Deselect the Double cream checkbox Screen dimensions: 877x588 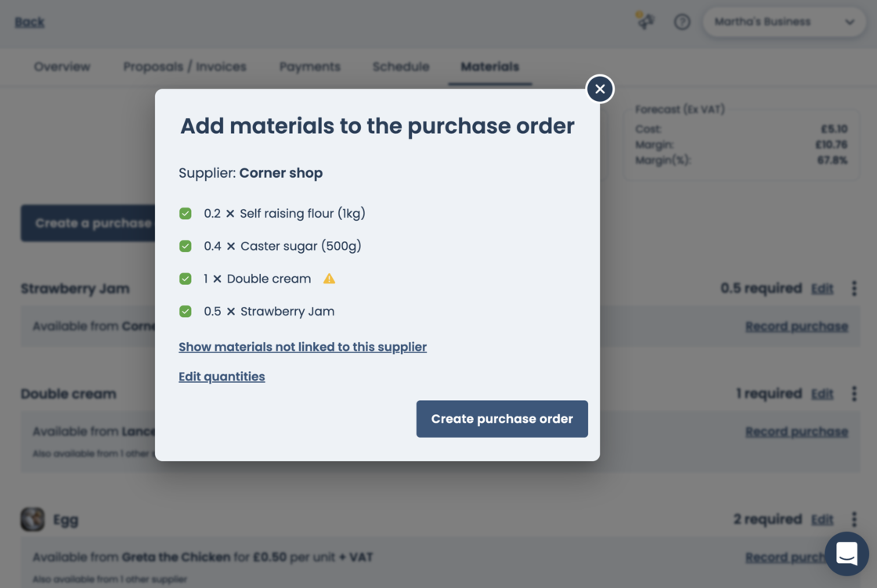[x=186, y=279]
